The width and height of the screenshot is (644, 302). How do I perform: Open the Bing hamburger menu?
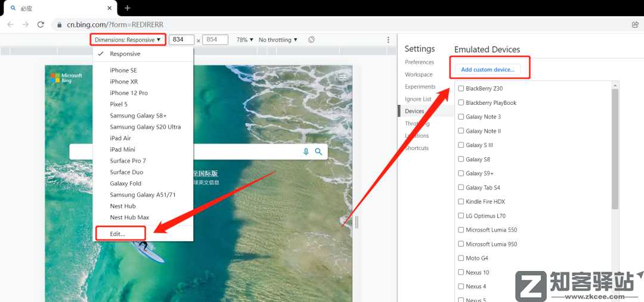342,77
